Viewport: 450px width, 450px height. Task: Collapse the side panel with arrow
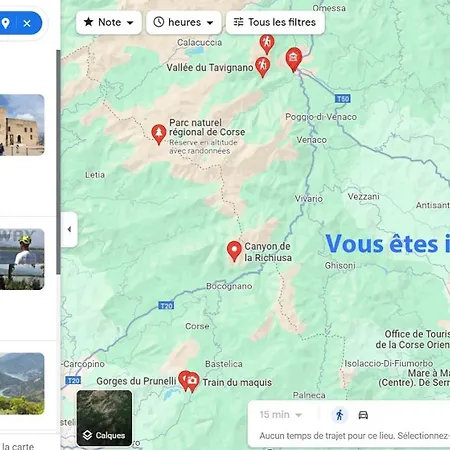pyautogui.click(x=69, y=229)
